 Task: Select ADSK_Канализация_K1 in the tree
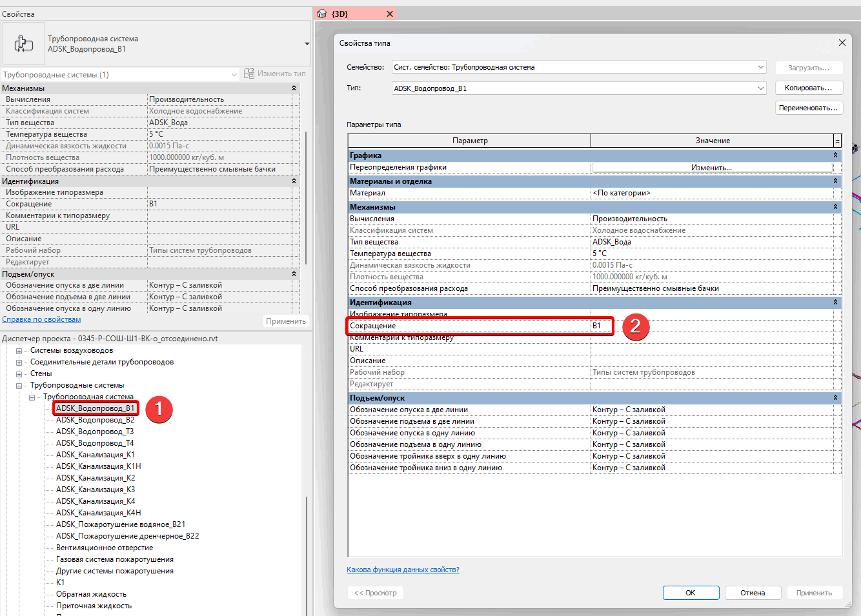(96, 455)
